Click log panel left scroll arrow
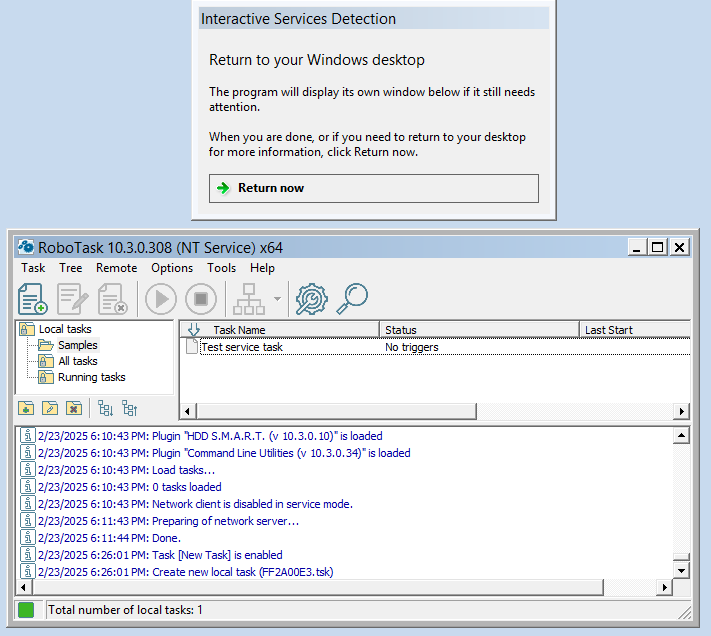 pyautogui.click(x=24, y=587)
